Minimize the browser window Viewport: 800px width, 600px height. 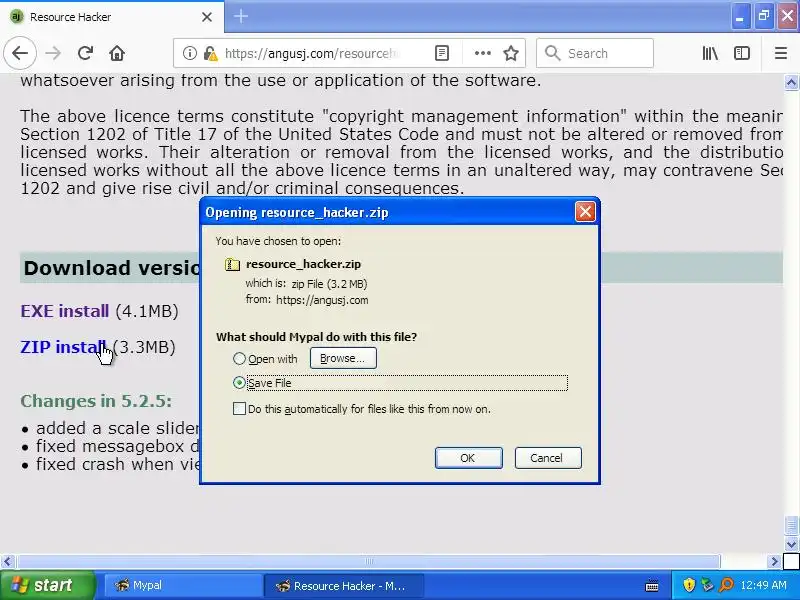[x=740, y=16]
